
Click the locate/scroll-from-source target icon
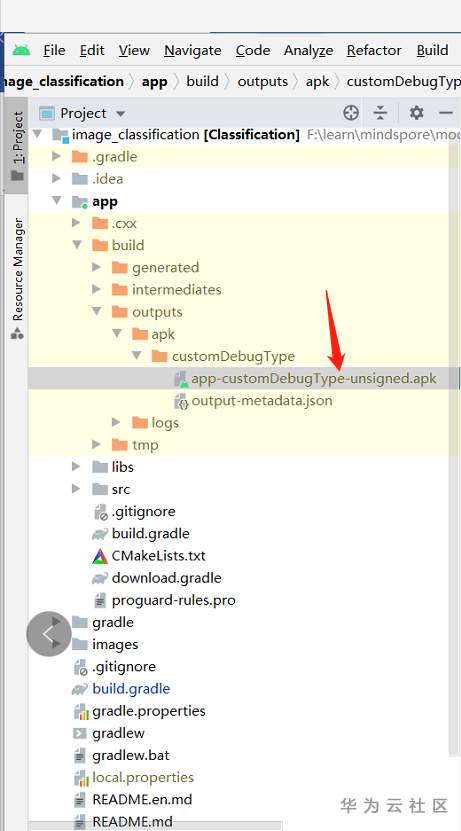click(x=351, y=113)
